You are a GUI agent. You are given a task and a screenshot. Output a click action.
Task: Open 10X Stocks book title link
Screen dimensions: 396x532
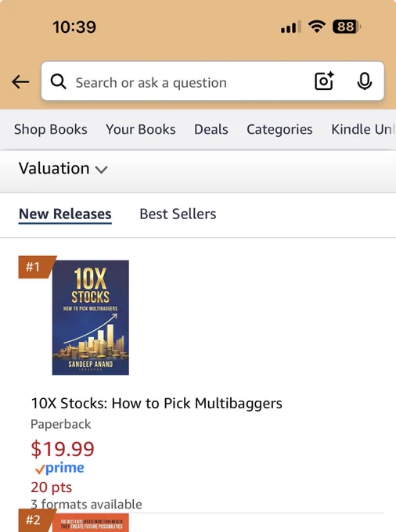157,404
